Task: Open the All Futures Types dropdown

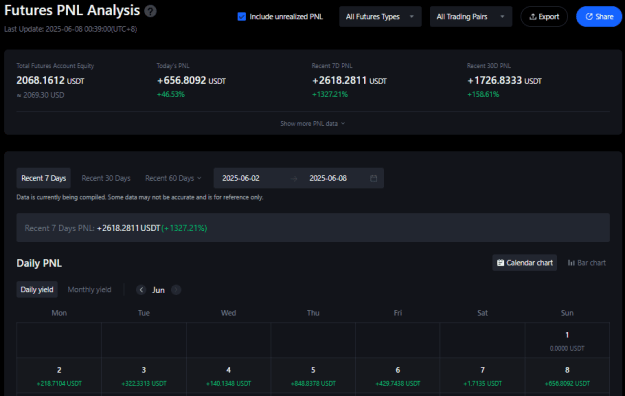Action: click(x=380, y=16)
